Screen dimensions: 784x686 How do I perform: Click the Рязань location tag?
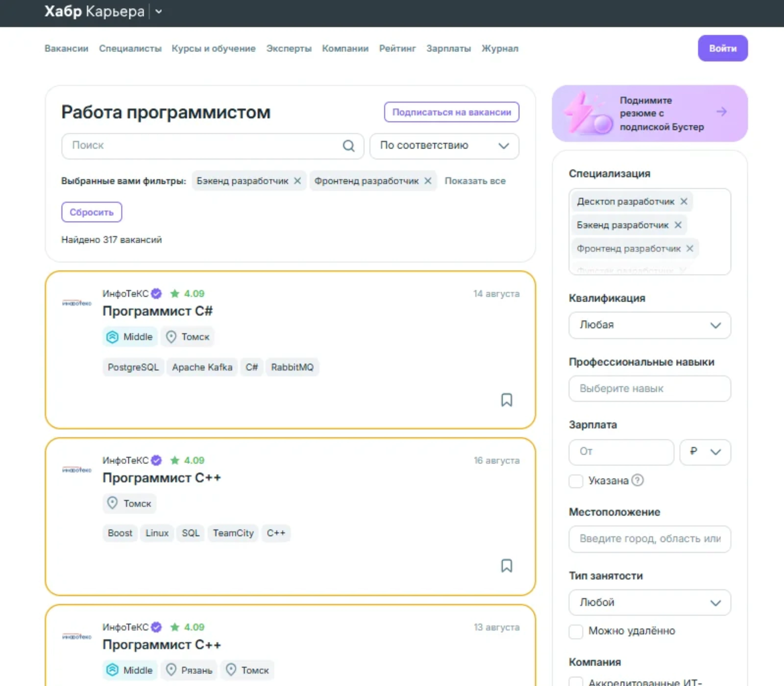coord(189,670)
